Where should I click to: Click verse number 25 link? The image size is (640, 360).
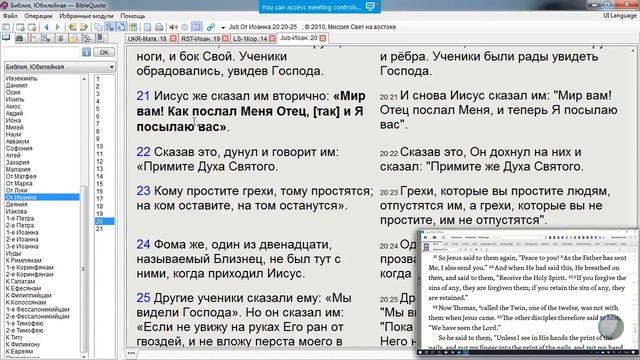(143, 298)
